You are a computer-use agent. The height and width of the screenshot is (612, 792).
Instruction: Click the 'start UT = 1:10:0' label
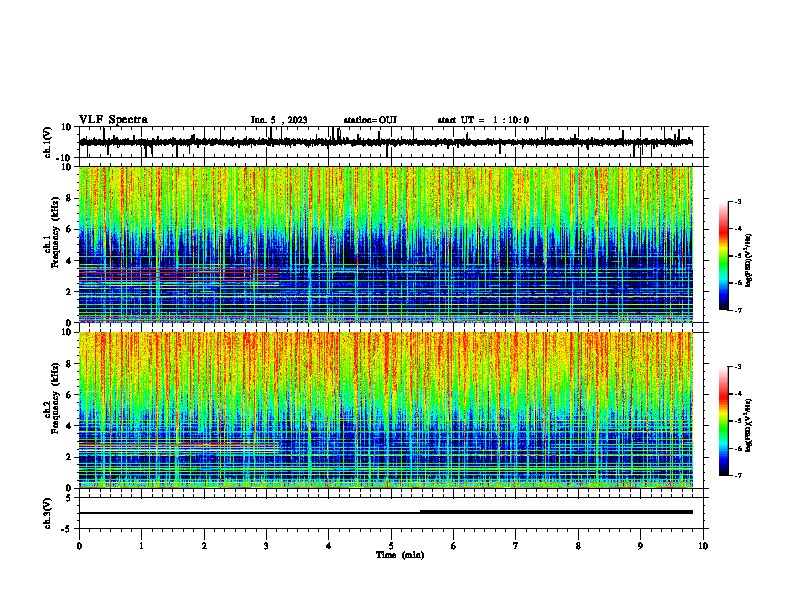pyautogui.click(x=483, y=120)
